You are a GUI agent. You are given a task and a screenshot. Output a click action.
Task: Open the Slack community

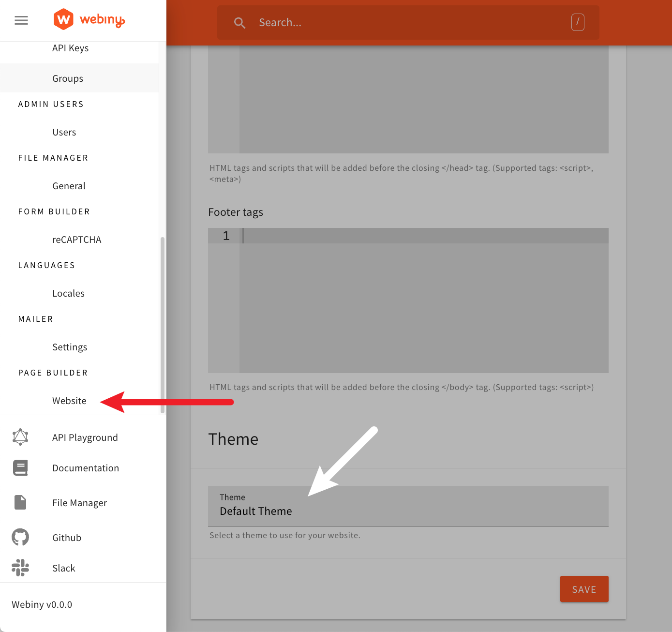click(63, 568)
